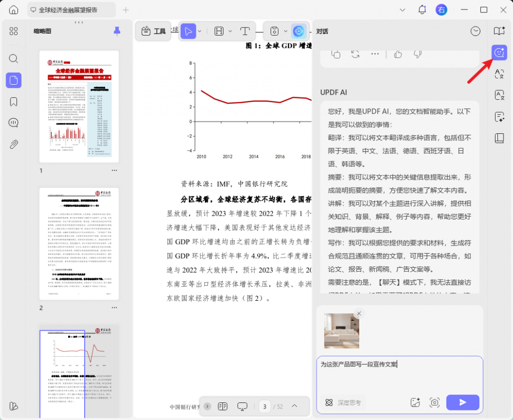The height and width of the screenshot is (420, 513).
Task: Unpin the thumbnail panel with pin icon
Action: [117, 31]
